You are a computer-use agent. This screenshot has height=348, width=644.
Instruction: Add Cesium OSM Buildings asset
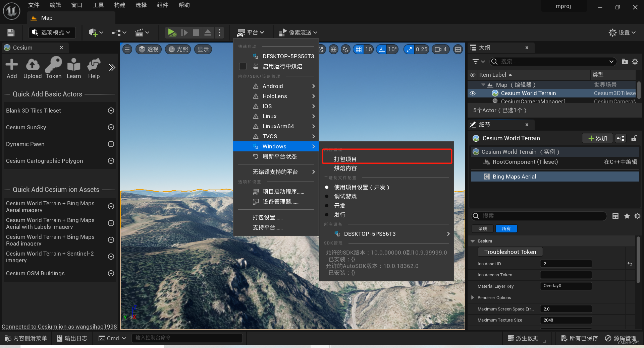click(111, 273)
